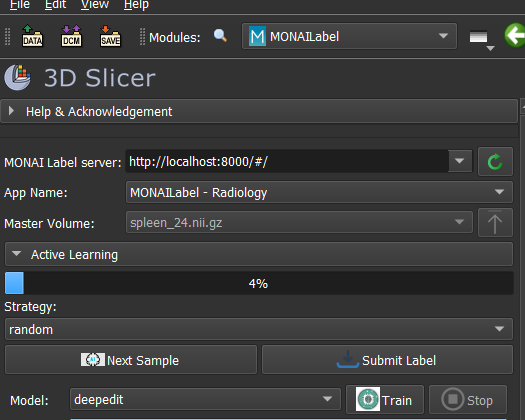Click the module search magnifier icon

(220, 35)
